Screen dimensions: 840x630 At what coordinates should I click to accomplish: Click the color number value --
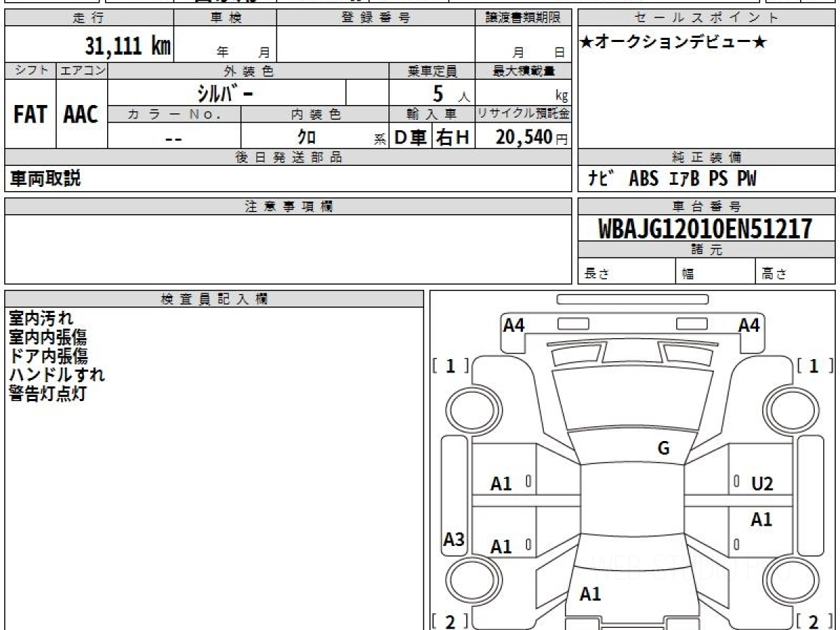click(174, 139)
